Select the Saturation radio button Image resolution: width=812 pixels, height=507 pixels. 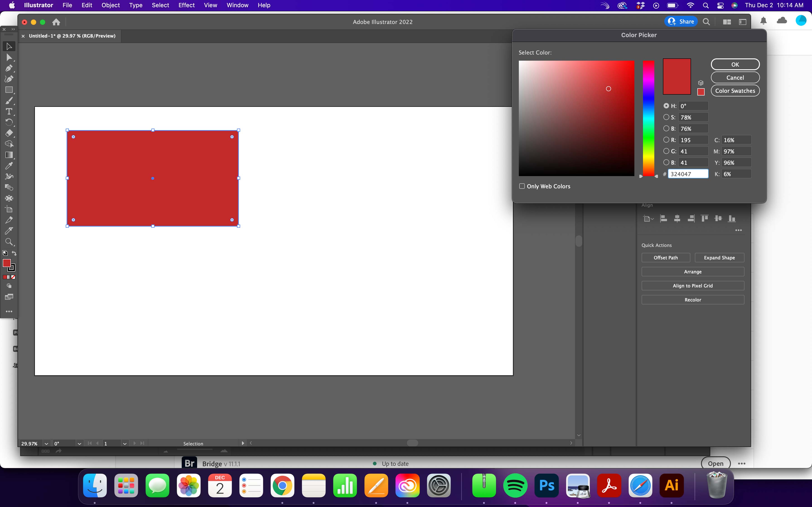tap(666, 117)
